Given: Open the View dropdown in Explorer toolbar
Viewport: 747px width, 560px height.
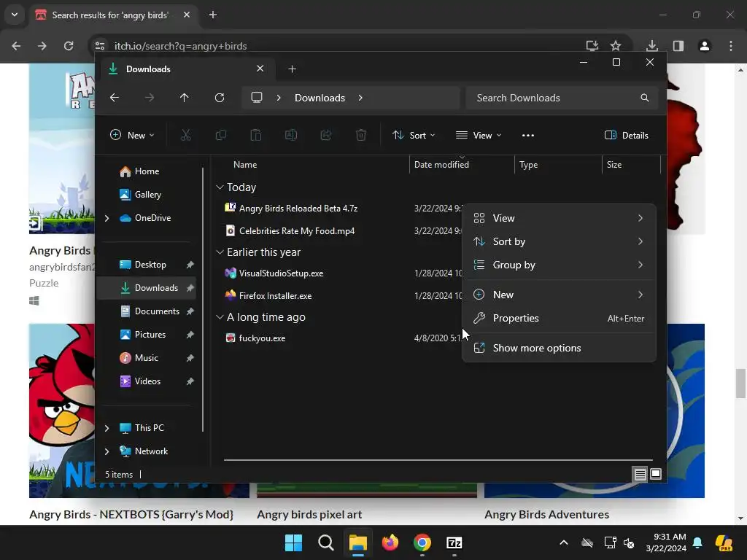Looking at the screenshot, I should click(479, 135).
